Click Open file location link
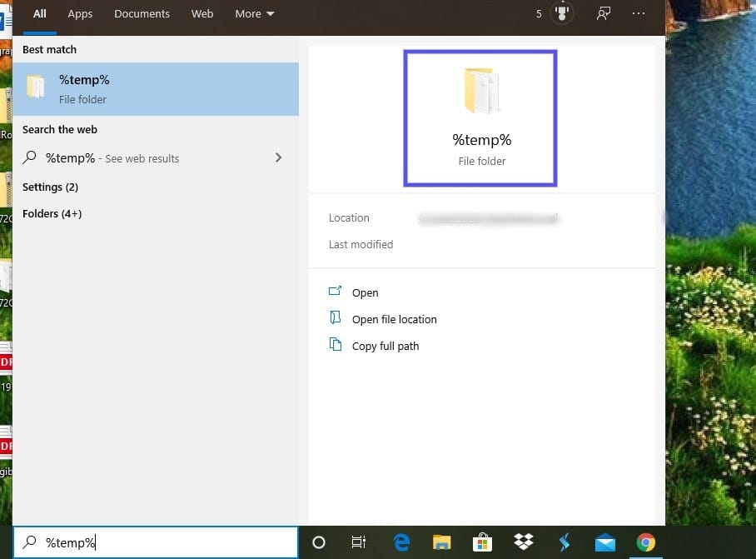The height and width of the screenshot is (559, 756). pos(392,319)
